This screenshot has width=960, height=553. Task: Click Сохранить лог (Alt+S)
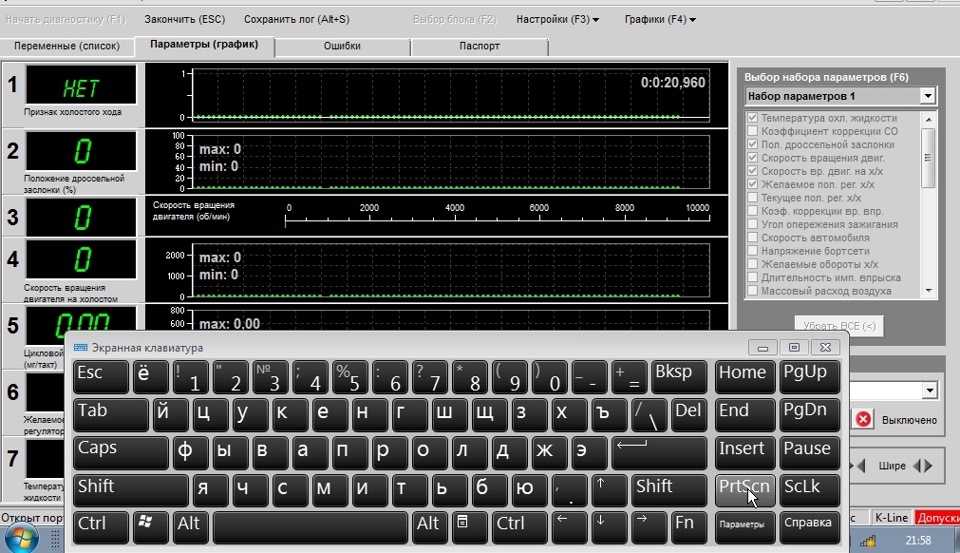(296, 20)
